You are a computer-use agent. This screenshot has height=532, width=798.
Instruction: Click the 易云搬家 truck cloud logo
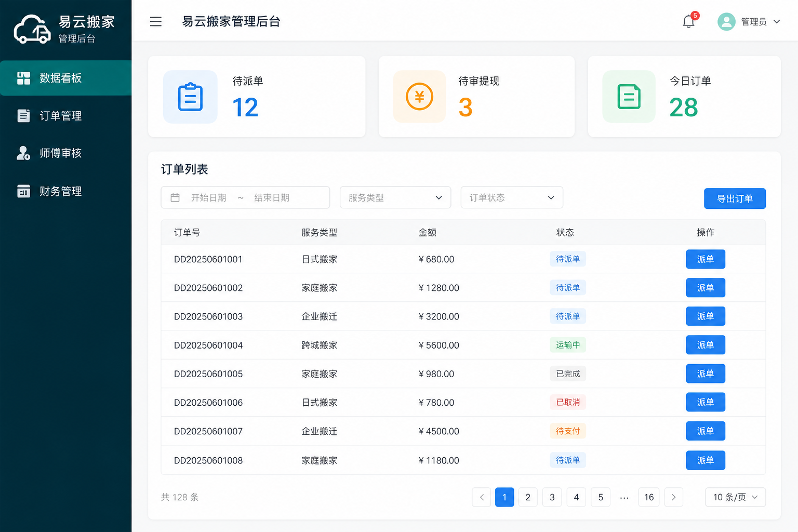point(32,29)
